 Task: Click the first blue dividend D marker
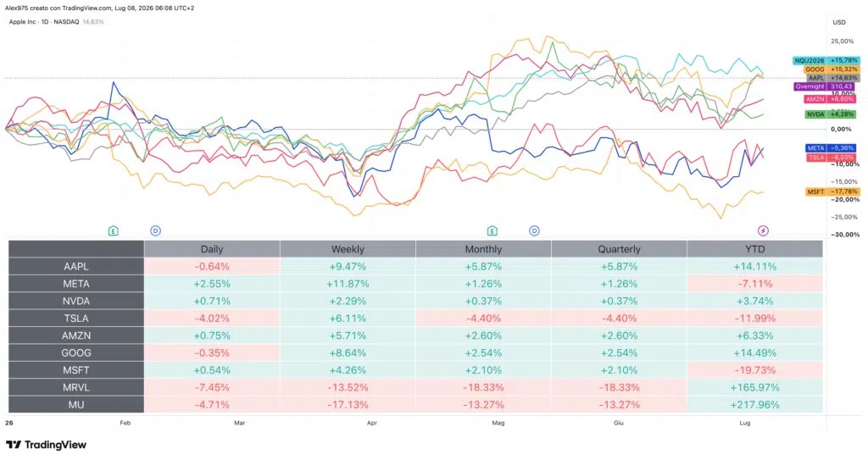[x=156, y=230]
